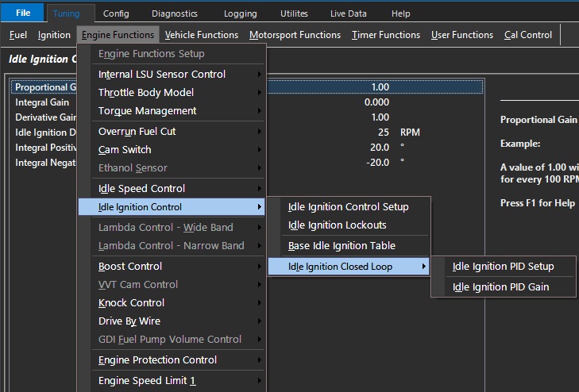Open the Diagnostics tab

click(x=174, y=13)
